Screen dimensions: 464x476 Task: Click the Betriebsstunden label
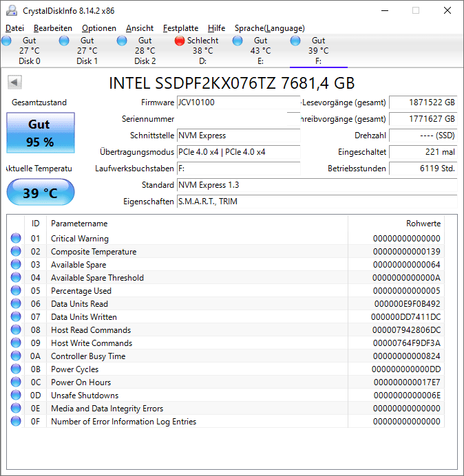coord(357,169)
